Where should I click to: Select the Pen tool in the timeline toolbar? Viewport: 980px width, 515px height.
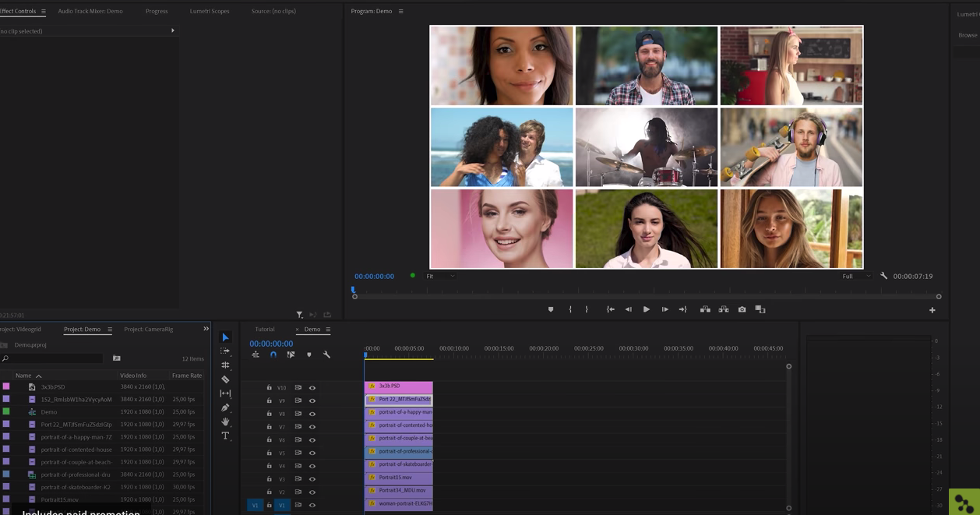pyautogui.click(x=225, y=407)
